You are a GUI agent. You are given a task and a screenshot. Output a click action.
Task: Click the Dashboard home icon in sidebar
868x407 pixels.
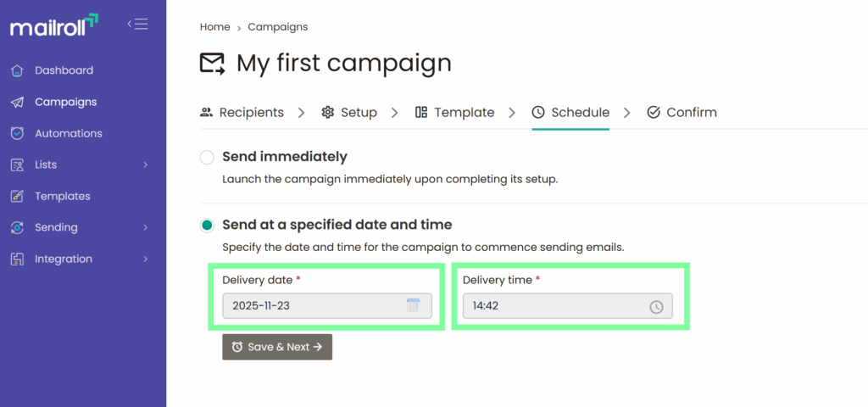[17, 70]
